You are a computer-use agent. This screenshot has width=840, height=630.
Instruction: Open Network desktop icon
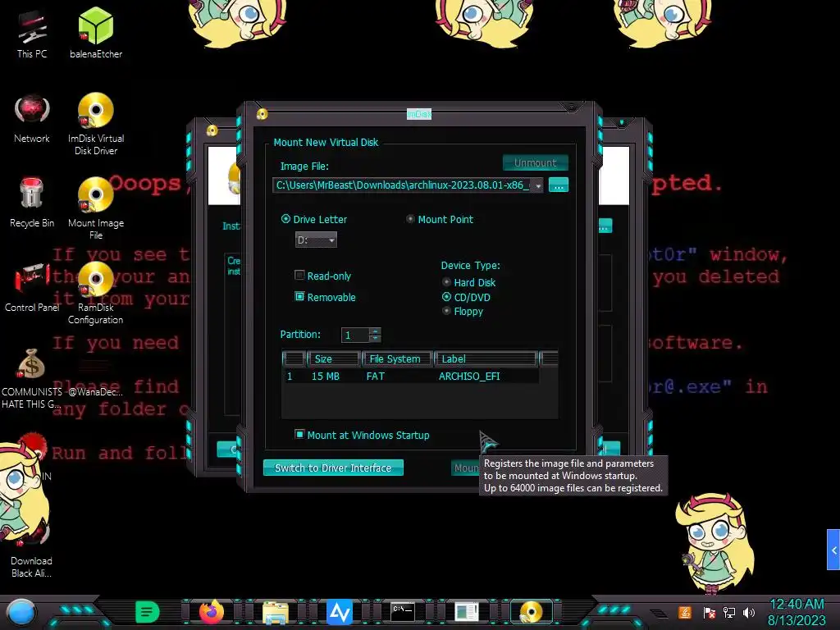pyautogui.click(x=32, y=119)
